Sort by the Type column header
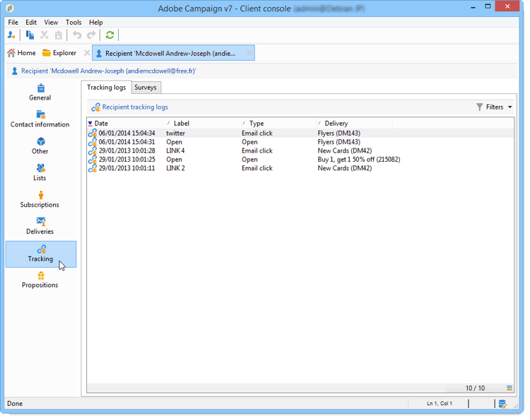Screen dimensions: 530x420 click(x=278, y=124)
